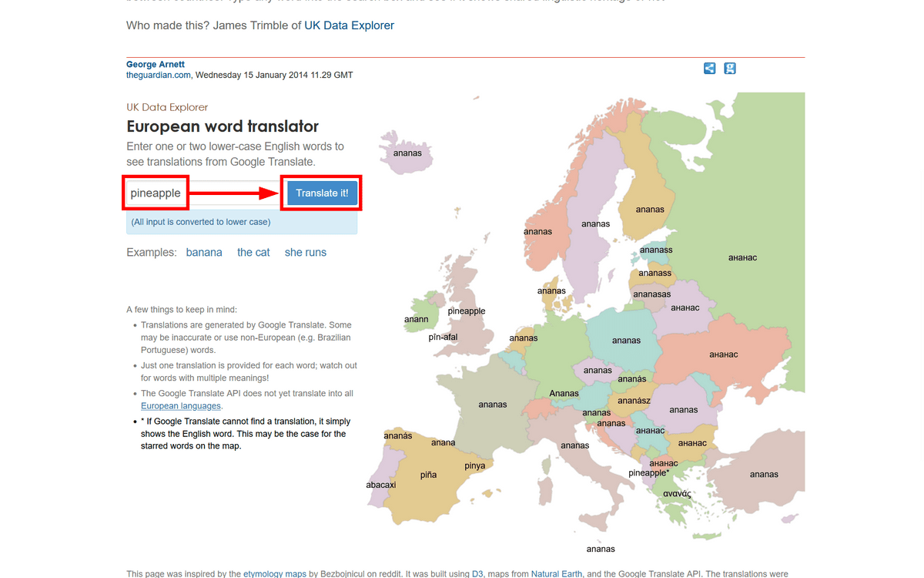
Task: Click 'ananāss' label on Latvia
Action: click(x=655, y=274)
